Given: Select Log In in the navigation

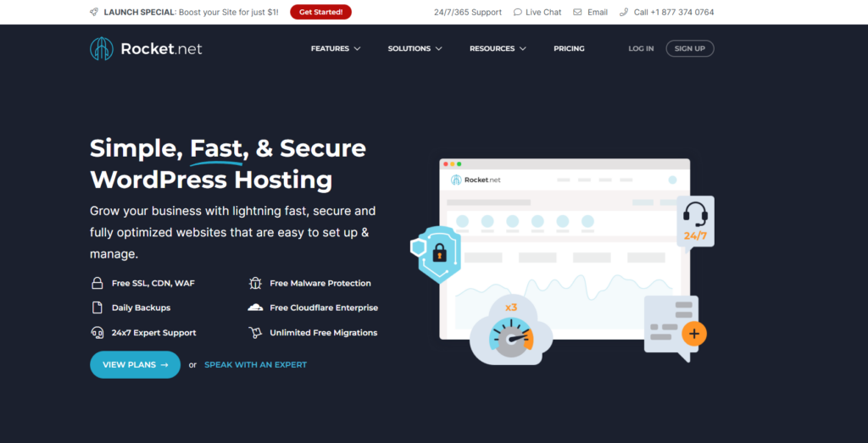Looking at the screenshot, I should (x=641, y=48).
